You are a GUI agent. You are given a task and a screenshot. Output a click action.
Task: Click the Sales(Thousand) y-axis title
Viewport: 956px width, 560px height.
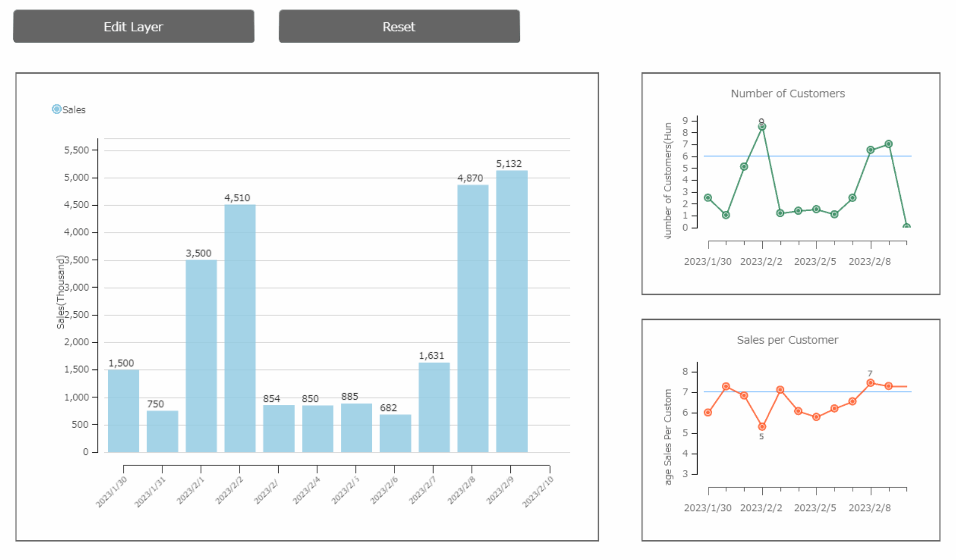pyautogui.click(x=61, y=292)
